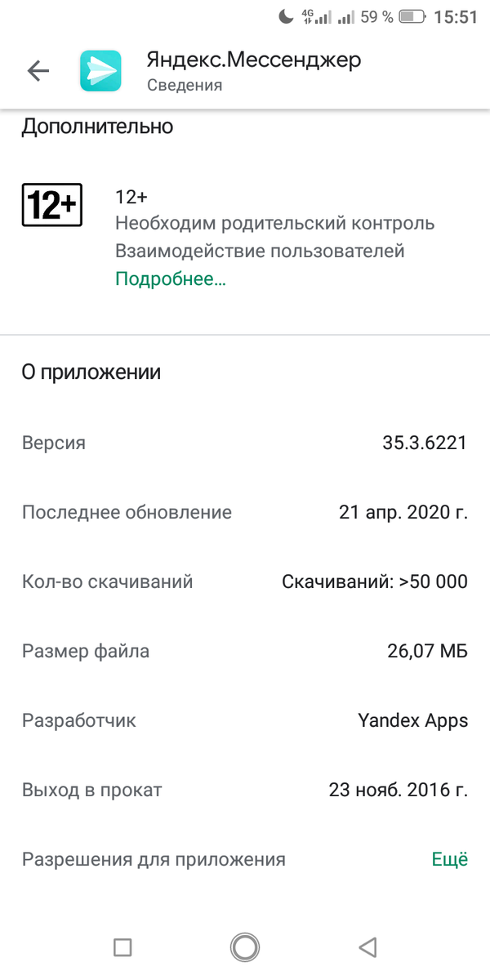490x980 pixels.
Task: Expand the Разрешения для приложения row
Action: point(154,859)
